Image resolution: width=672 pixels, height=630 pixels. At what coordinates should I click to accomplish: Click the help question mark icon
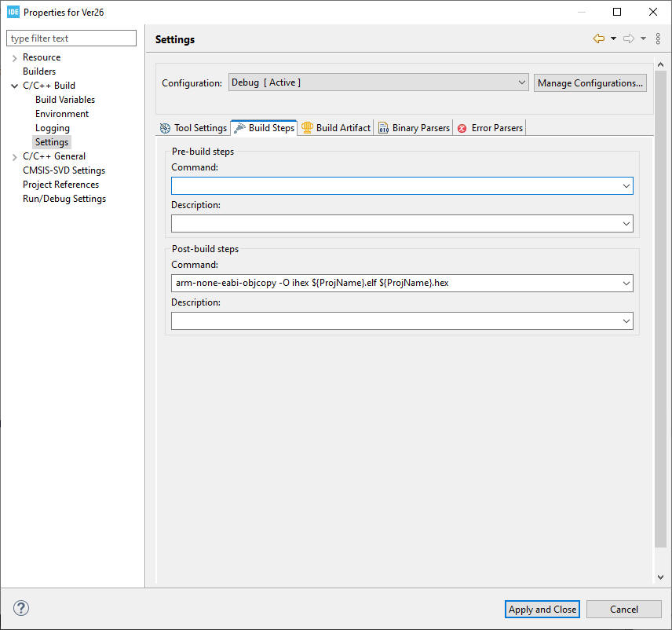tap(21, 608)
